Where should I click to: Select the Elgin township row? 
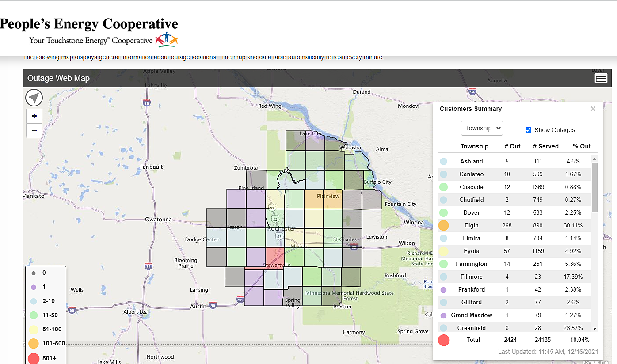(514, 226)
